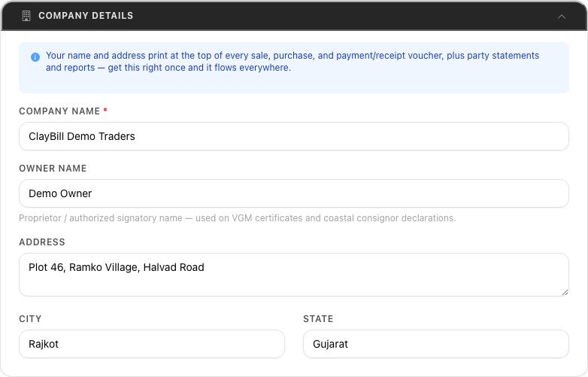The image size is (588, 377).
Task: Click the ADDRESS label
Action: [42, 242]
